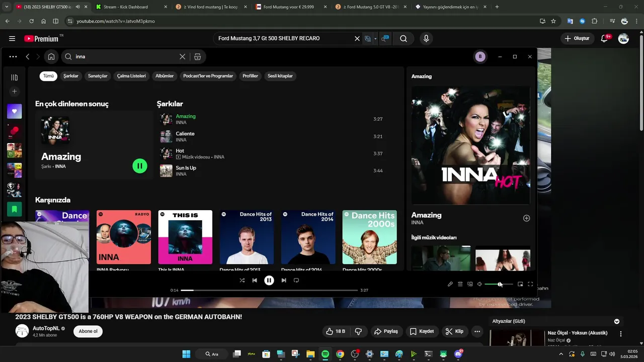Create new playlist plus in Spotify sidebar
The width and height of the screenshot is (644, 362).
pos(15,92)
